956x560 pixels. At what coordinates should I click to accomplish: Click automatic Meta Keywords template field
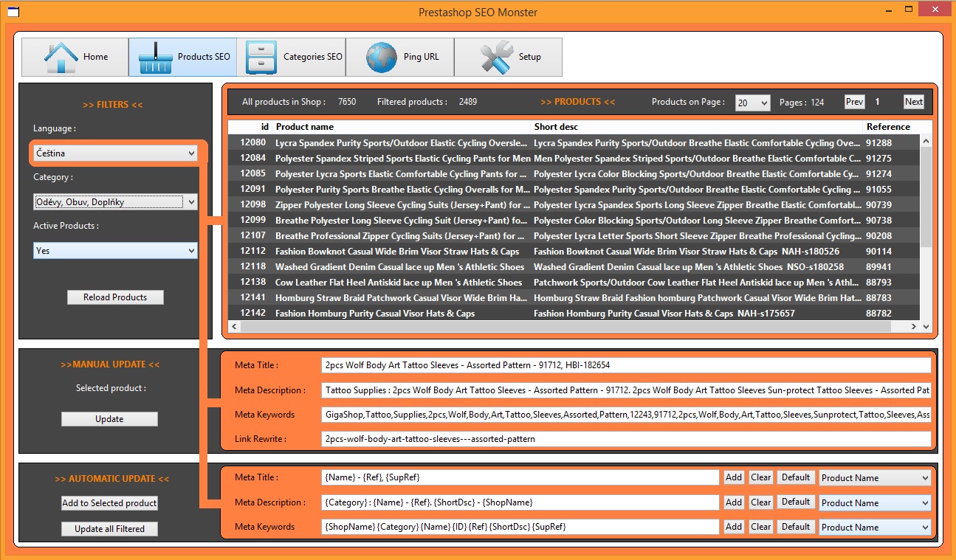click(x=520, y=527)
